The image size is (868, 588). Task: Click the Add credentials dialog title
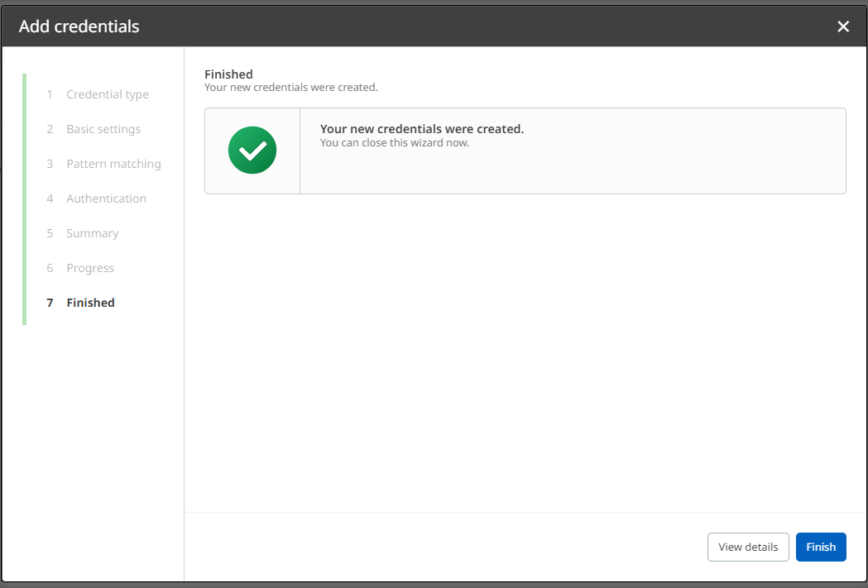pyautogui.click(x=79, y=26)
